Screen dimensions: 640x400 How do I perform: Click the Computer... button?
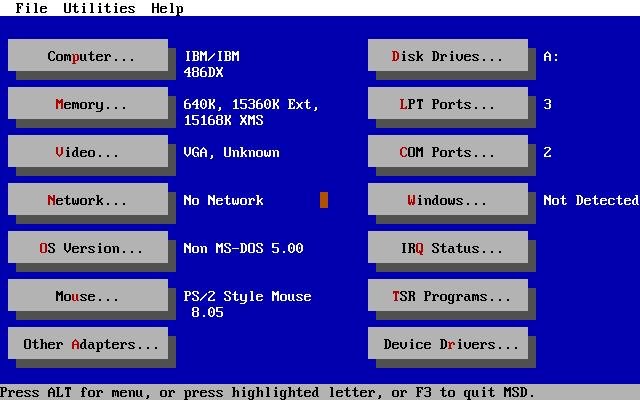[x=88, y=56]
